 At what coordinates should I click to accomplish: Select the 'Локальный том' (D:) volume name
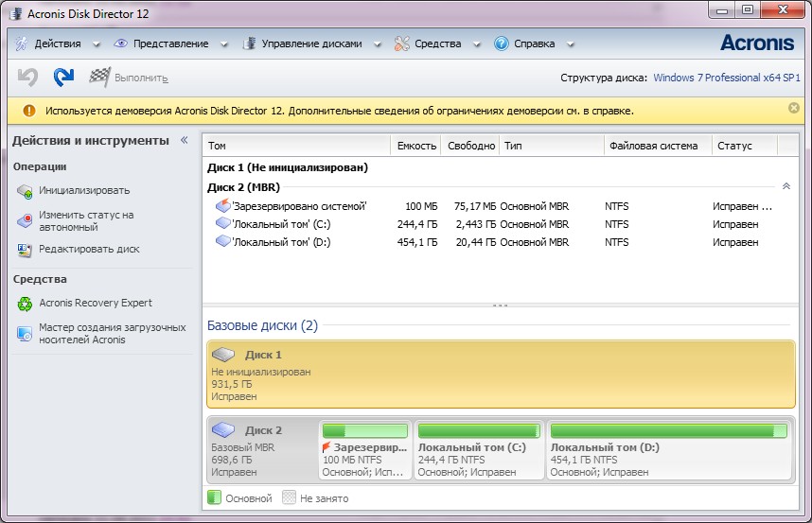[x=281, y=242]
